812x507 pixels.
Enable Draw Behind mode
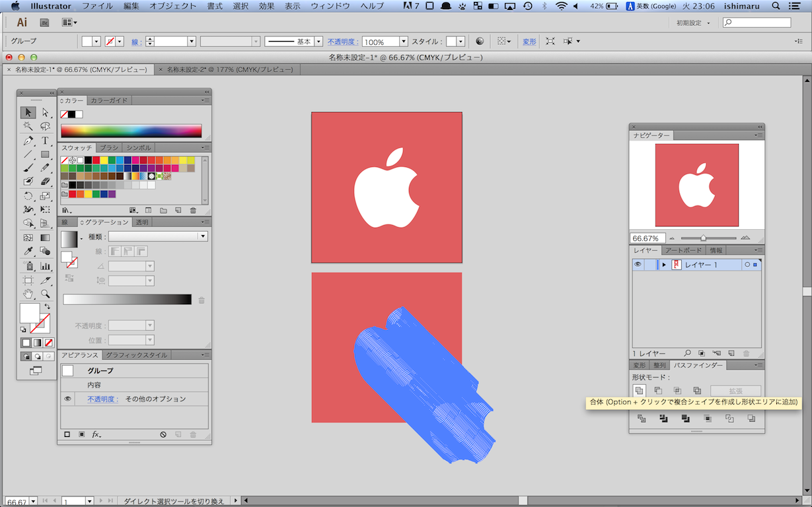click(x=37, y=356)
